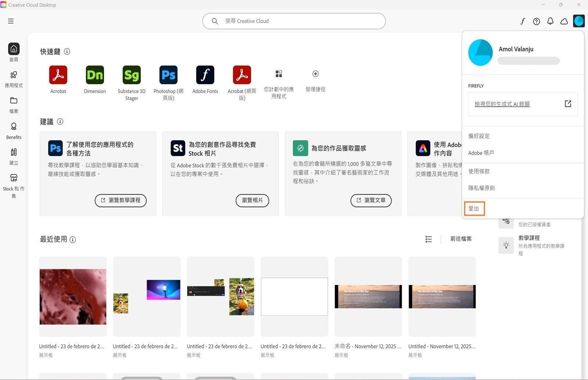Open the Adobe Fonts icon in top bar

click(x=523, y=21)
